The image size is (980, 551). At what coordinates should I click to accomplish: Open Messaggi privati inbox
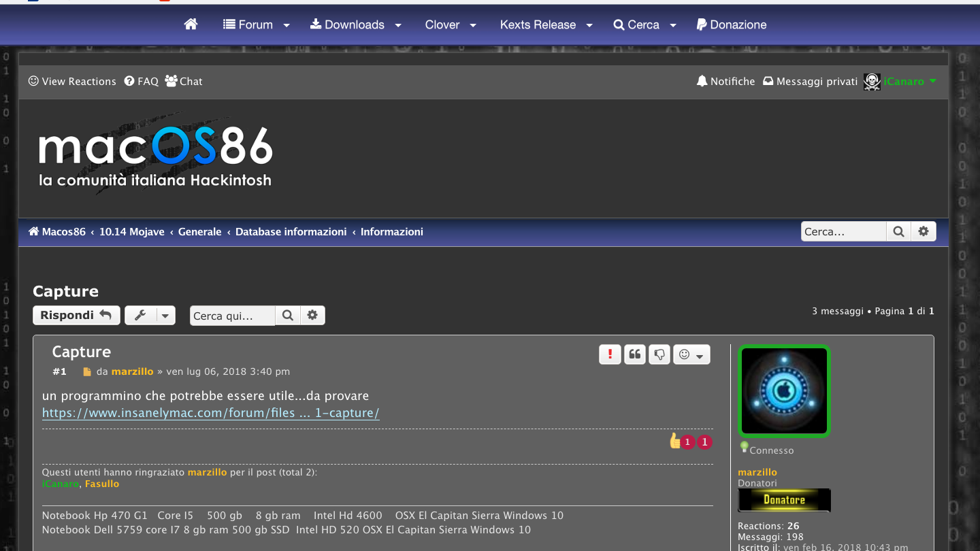click(810, 81)
